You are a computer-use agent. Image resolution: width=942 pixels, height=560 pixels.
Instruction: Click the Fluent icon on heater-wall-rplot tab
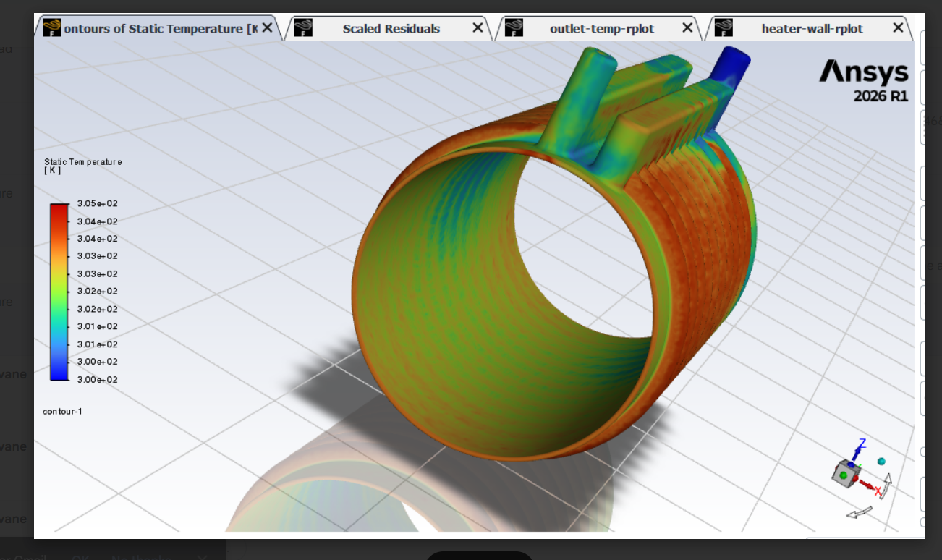724,28
